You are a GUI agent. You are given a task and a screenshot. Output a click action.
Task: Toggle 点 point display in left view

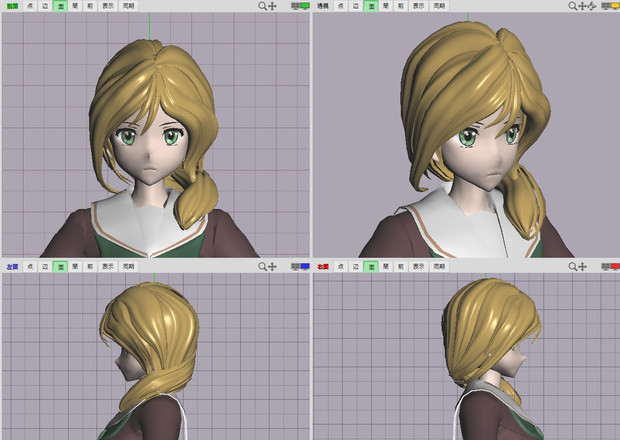(x=30, y=266)
